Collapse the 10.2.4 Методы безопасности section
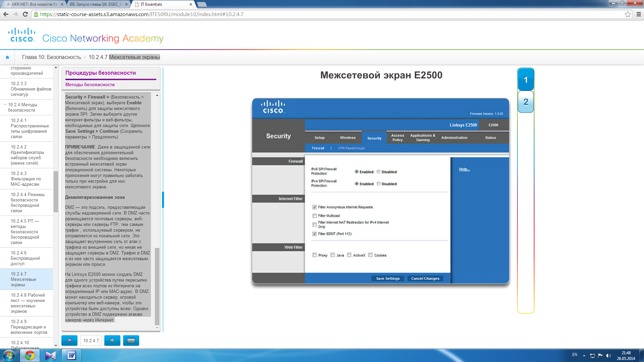 (5, 105)
